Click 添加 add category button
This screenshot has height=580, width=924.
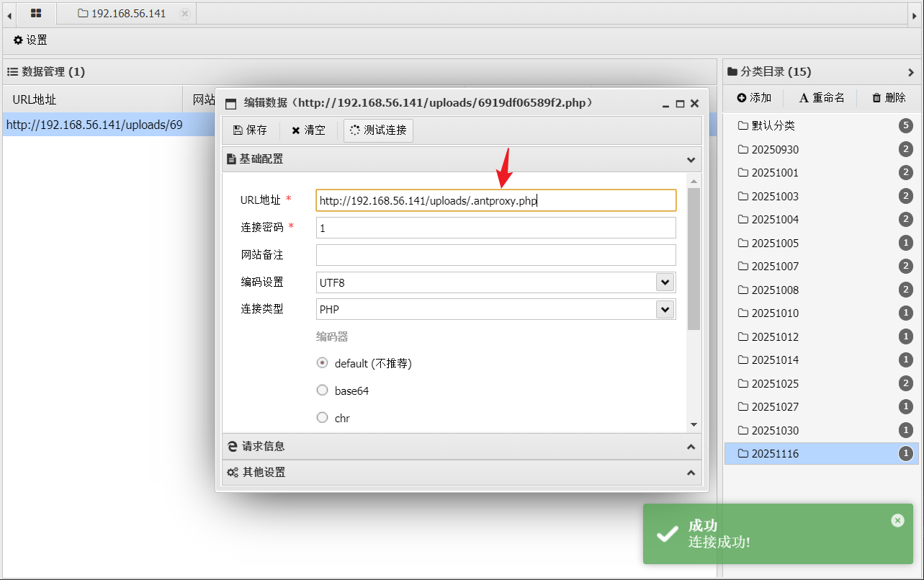(x=754, y=98)
